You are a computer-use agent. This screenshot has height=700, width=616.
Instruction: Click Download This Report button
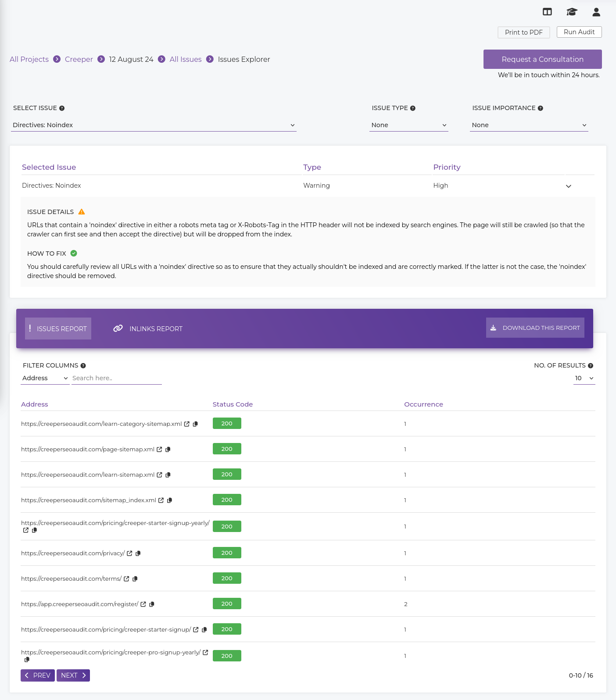pos(535,328)
